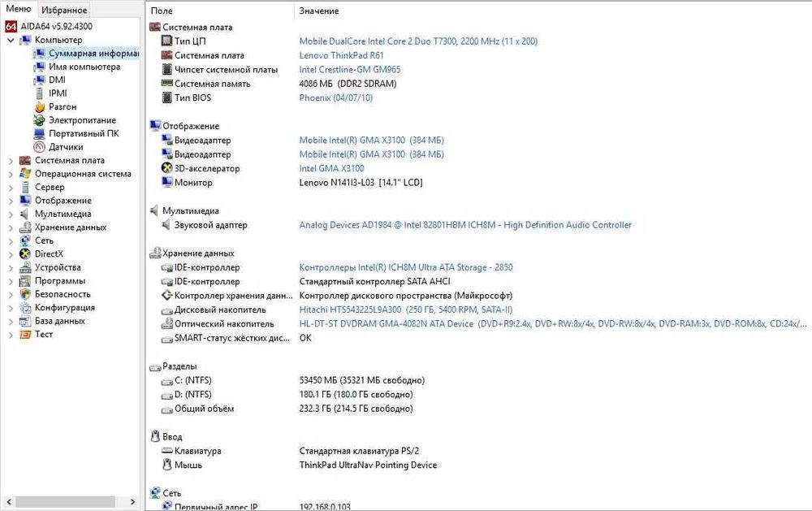Select the Дисковый накопитель row label

[x=220, y=310]
